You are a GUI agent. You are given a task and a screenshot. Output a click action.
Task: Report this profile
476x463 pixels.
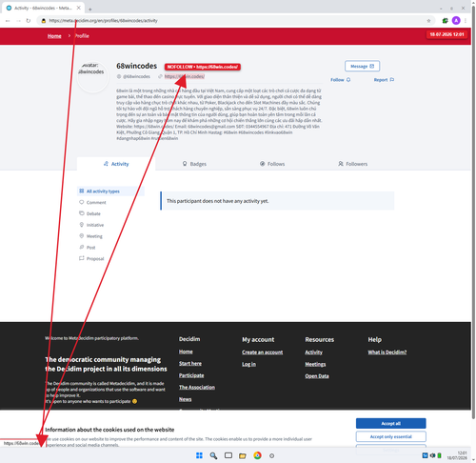tap(384, 80)
